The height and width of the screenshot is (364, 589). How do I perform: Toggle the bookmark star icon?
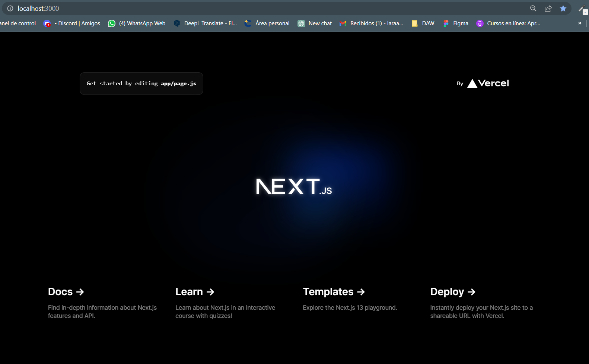coord(563,8)
